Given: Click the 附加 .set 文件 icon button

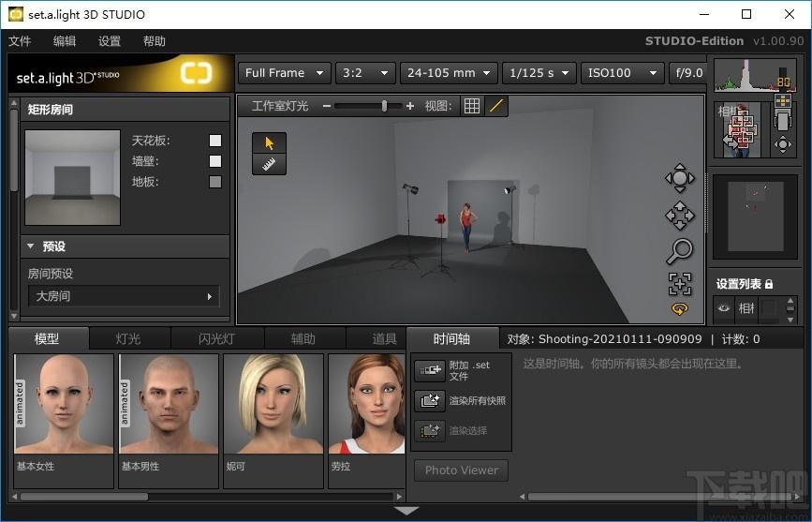Looking at the screenshot, I should 430,370.
